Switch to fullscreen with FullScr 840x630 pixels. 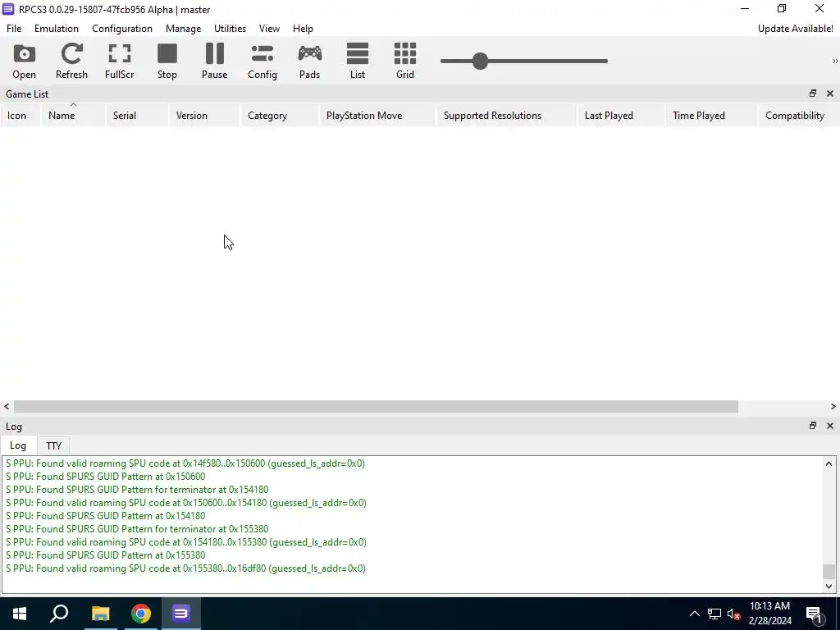119,61
